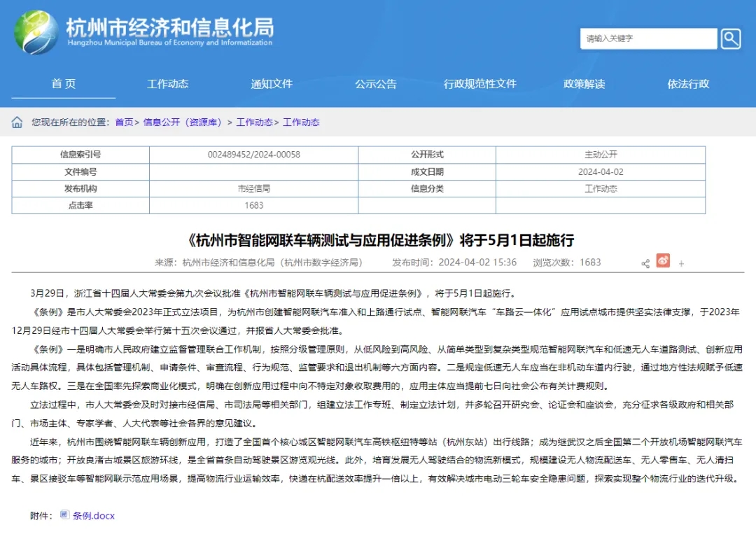This screenshot has width=756, height=539.
Task: Click the 信息分类 label cell
Action: point(427,189)
